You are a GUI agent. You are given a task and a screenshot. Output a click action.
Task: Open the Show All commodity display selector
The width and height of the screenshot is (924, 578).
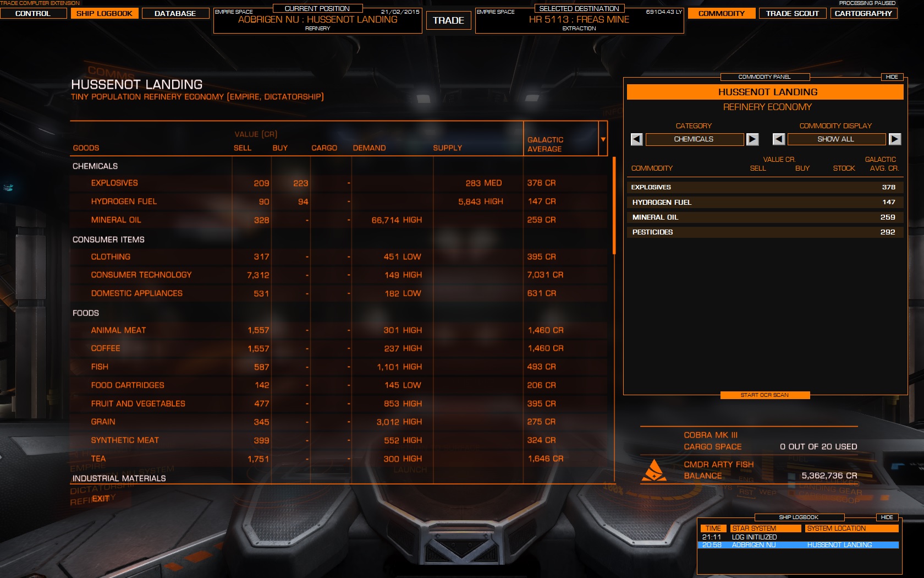[836, 139]
